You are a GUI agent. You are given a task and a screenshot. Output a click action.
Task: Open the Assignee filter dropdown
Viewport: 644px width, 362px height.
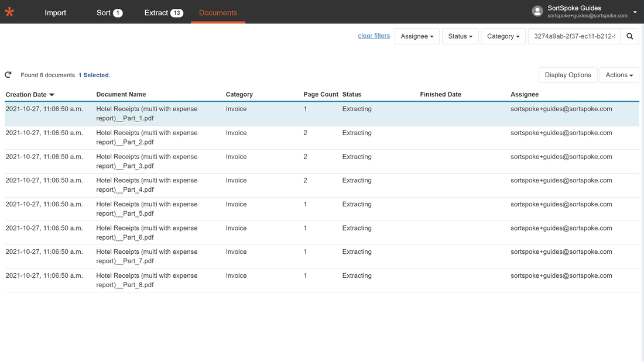[417, 36]
